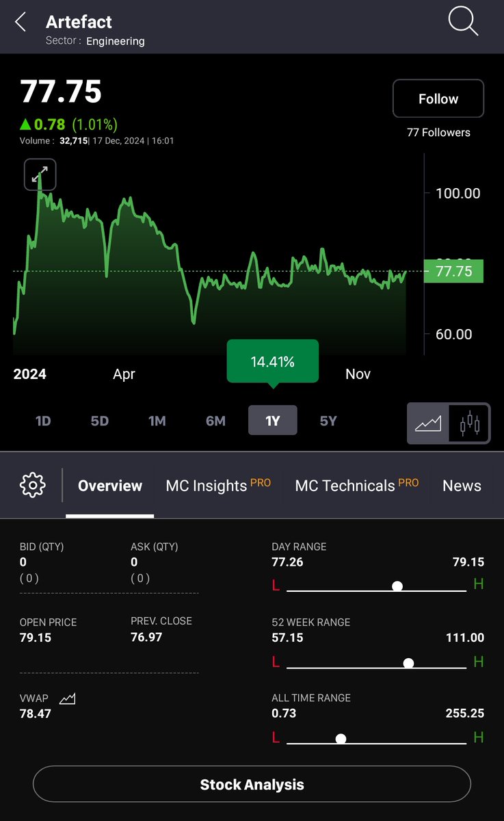Click the Day Range slider dot
504x821 pixels.
pyautogui.click(x=397, y=586)
